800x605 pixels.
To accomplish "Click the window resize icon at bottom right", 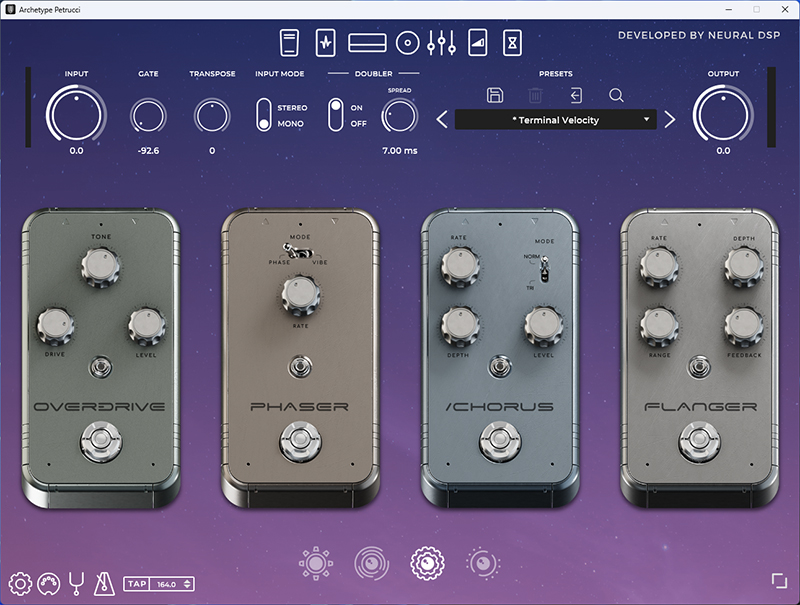I will pos(779,581).
